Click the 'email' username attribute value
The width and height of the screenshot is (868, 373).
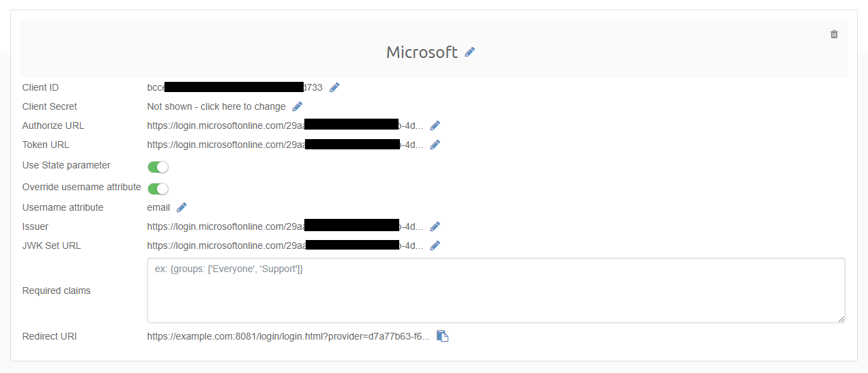click(158, 207)
